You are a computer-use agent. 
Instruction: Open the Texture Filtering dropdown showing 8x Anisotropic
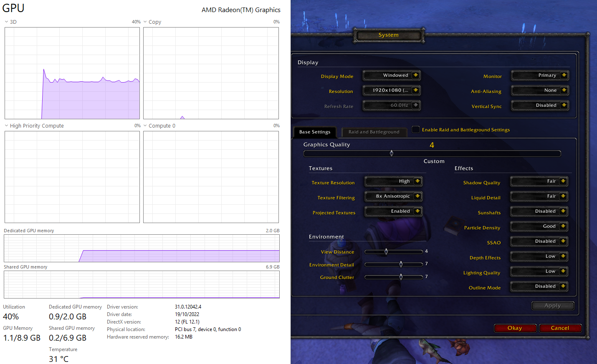point(394,196)
